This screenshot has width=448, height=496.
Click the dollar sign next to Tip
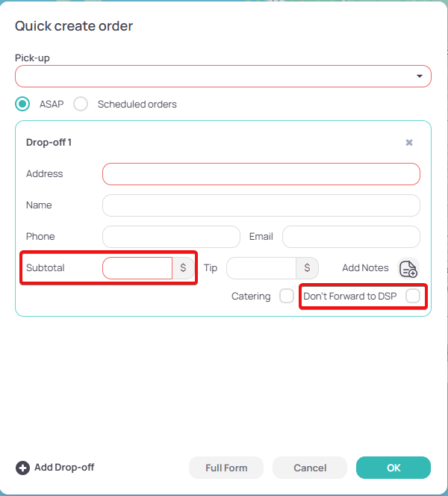(307, 268)
